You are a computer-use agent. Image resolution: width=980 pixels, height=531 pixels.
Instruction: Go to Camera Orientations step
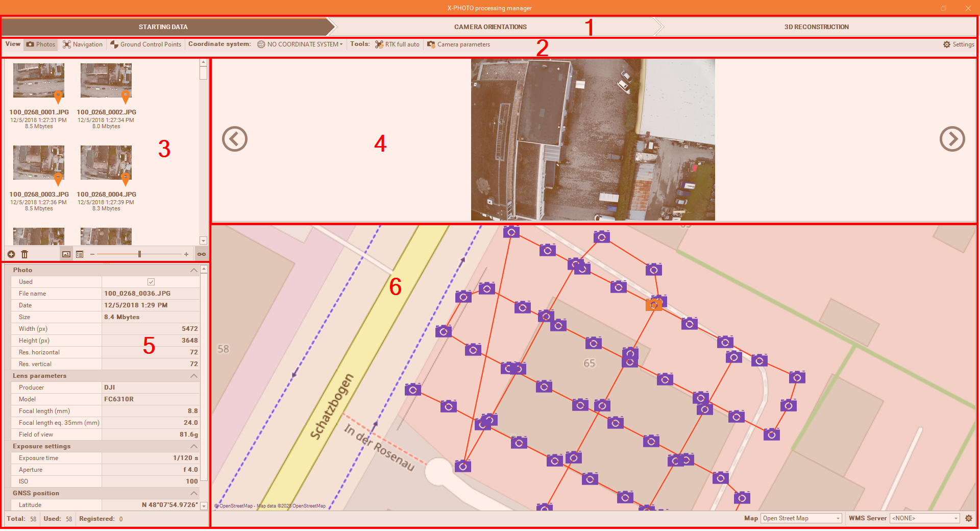click(490, 27)
